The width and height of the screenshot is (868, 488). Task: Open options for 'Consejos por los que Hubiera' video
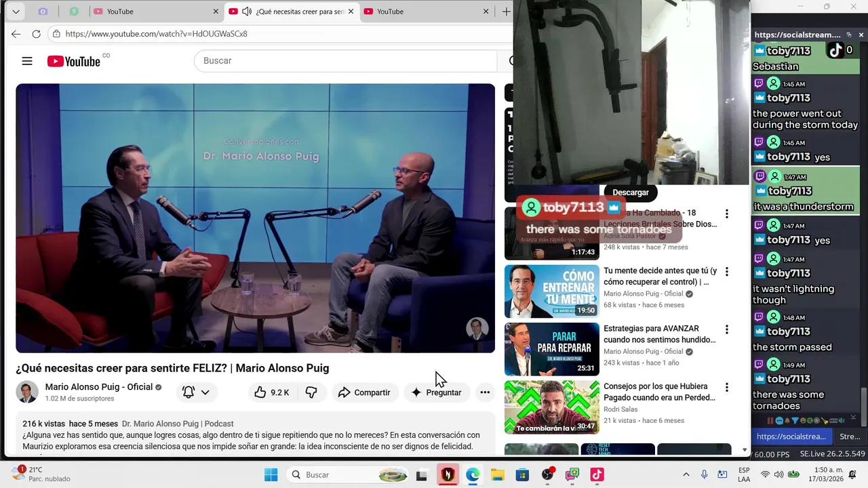(727, 388)
